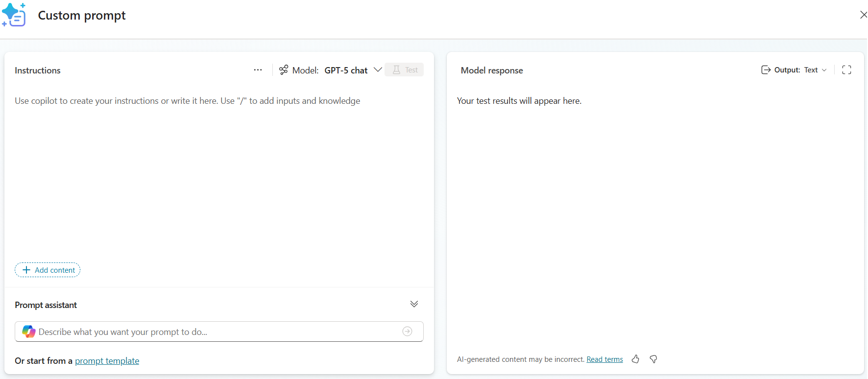This screenshot has height=379, width=868.
Task: Give thumbs up feedback
Action: pyautogui.click(x=635, y=359)
